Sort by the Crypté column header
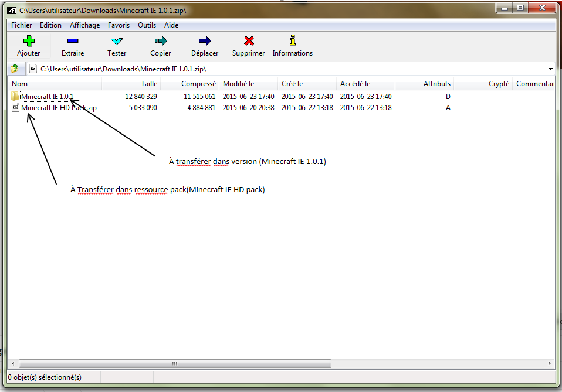Screen dimensions: 562x392 [x=483, y=84]
